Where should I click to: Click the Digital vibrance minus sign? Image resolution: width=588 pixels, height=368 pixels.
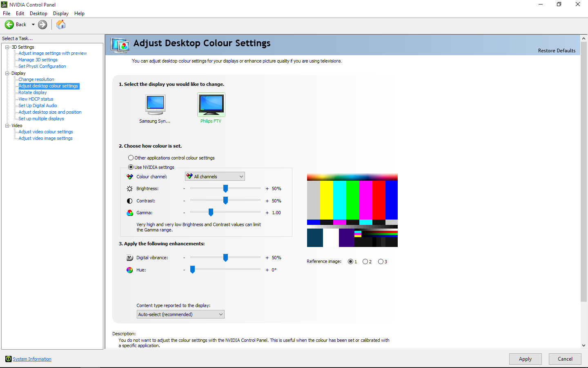pos(184,258)
